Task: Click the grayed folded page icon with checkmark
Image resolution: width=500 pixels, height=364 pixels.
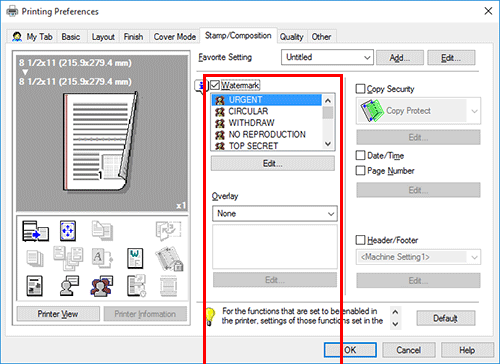Action: pyautogui.click(x=168, y=231)
